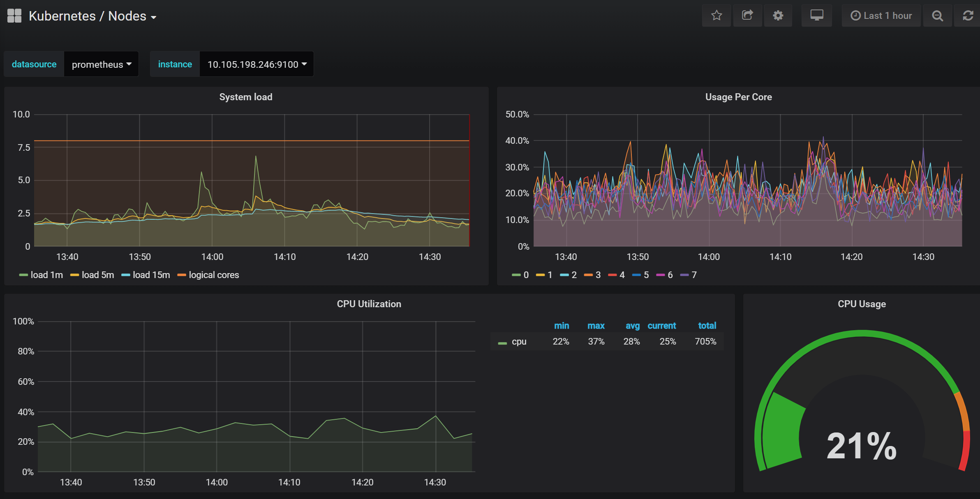
Task: Click the cpu series color swatch
Action: tap(502, 343)
